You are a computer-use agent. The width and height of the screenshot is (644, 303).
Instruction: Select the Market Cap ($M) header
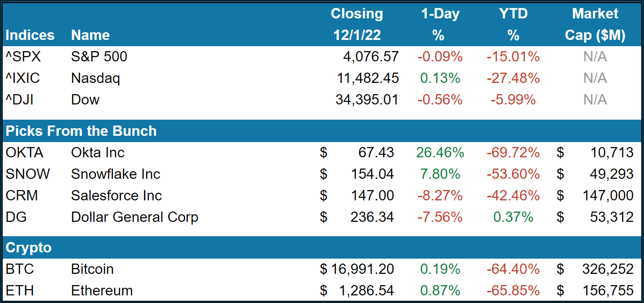coord(595,25)
